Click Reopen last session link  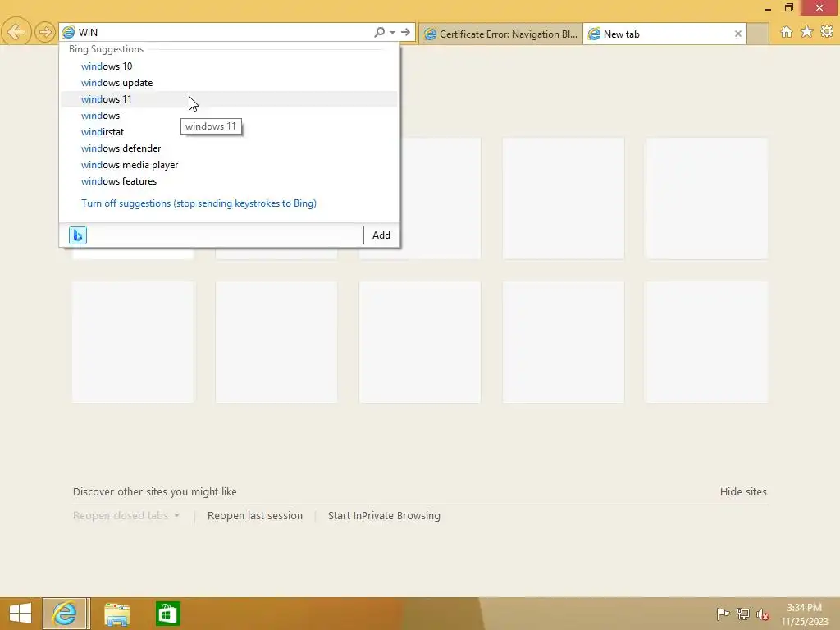[x=255, y=515]
